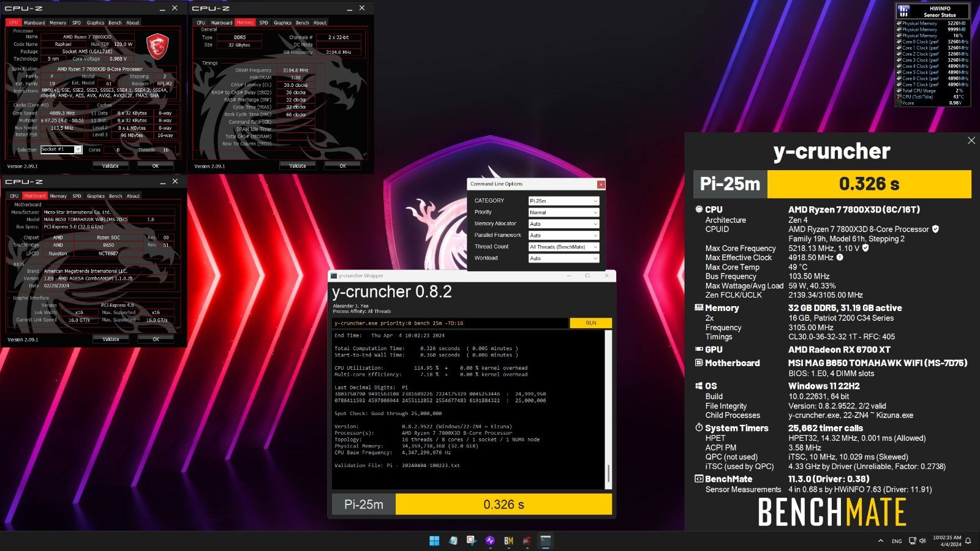Click OK in top-left CPU-Z window
The width and height of the screenshot is (980, 551).
(x=156, y=166)
